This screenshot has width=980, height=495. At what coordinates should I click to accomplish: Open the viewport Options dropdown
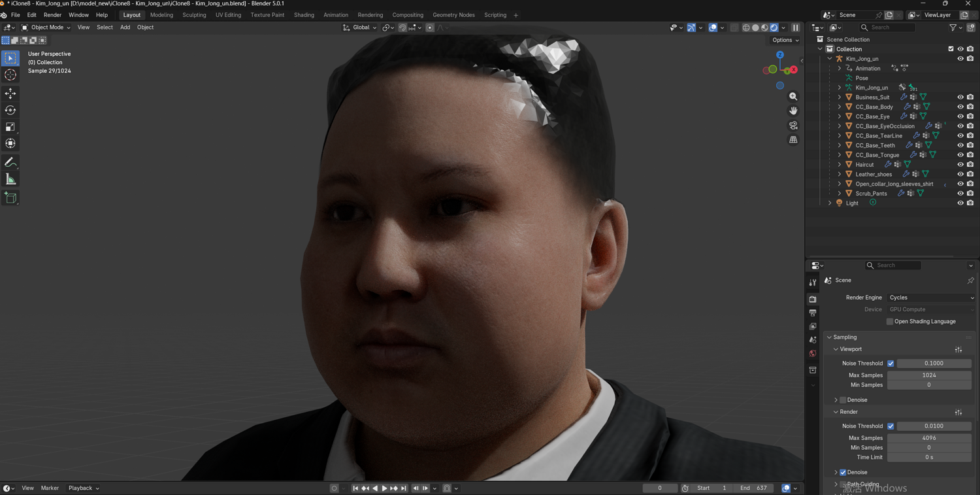(785, 40)
